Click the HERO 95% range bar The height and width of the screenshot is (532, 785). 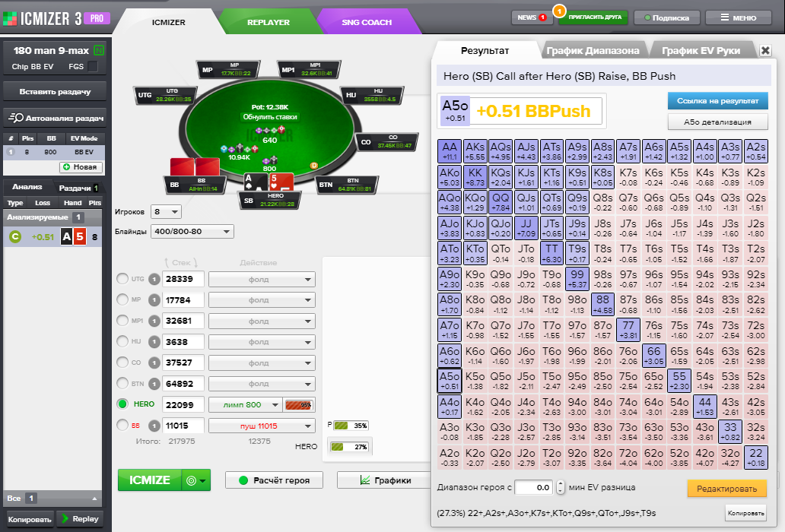pos(299,405)
